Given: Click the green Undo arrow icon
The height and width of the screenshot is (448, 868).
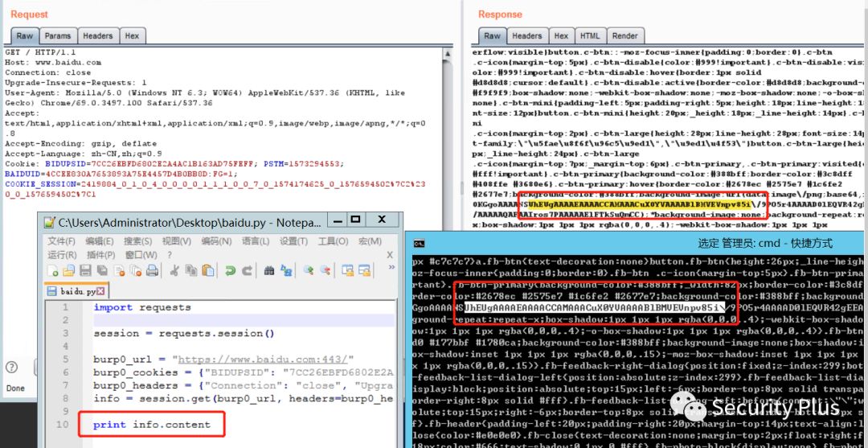Looking at the screenshot, I should (230, 270).
